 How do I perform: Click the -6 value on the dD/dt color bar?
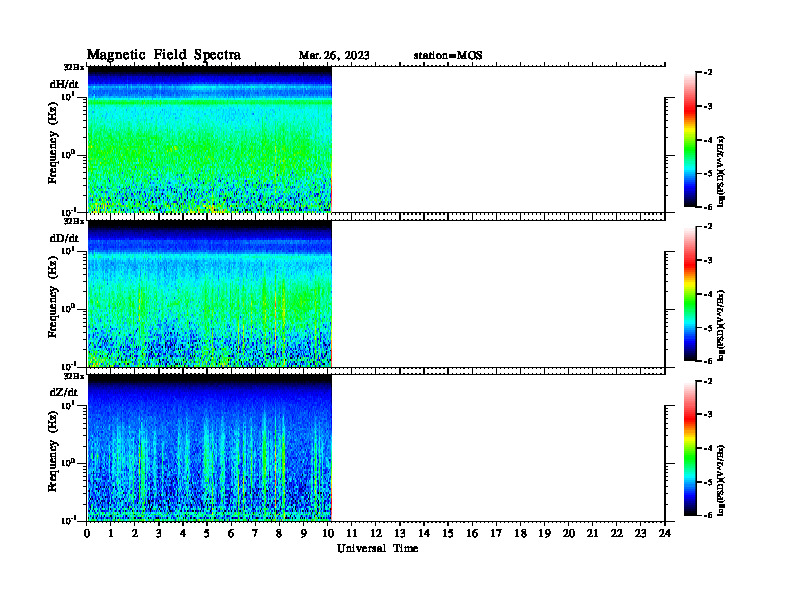coord(708,361)
